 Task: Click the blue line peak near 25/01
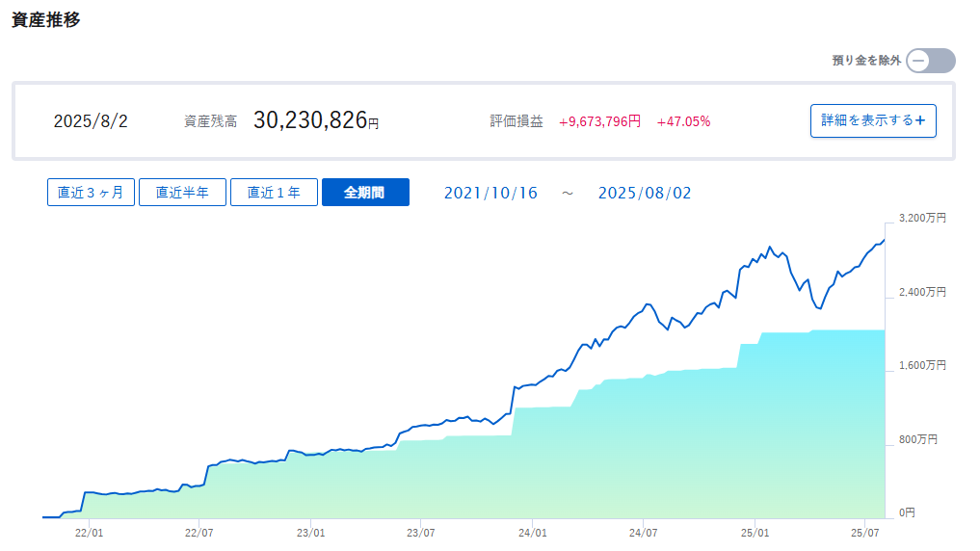click(769, 247)
